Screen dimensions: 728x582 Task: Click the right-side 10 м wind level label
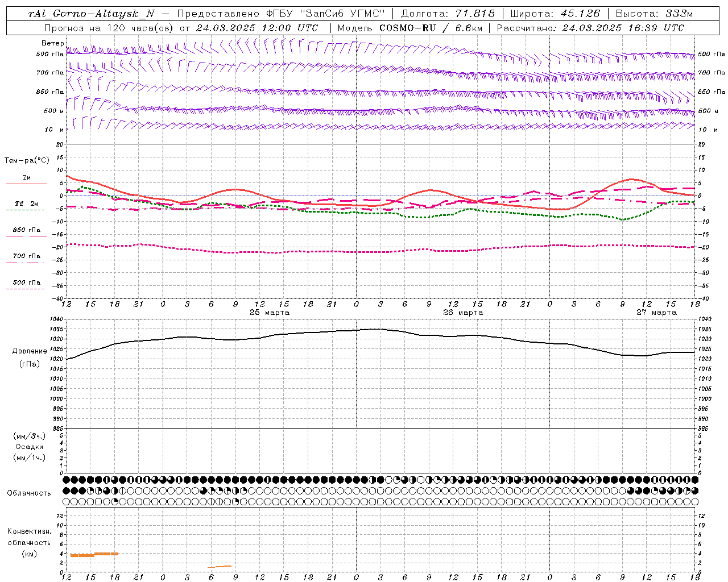tap(708, 130)
